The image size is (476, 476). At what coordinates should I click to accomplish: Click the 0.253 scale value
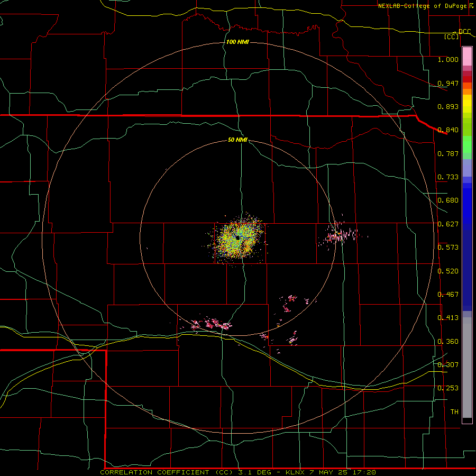(x=448, y=388)
